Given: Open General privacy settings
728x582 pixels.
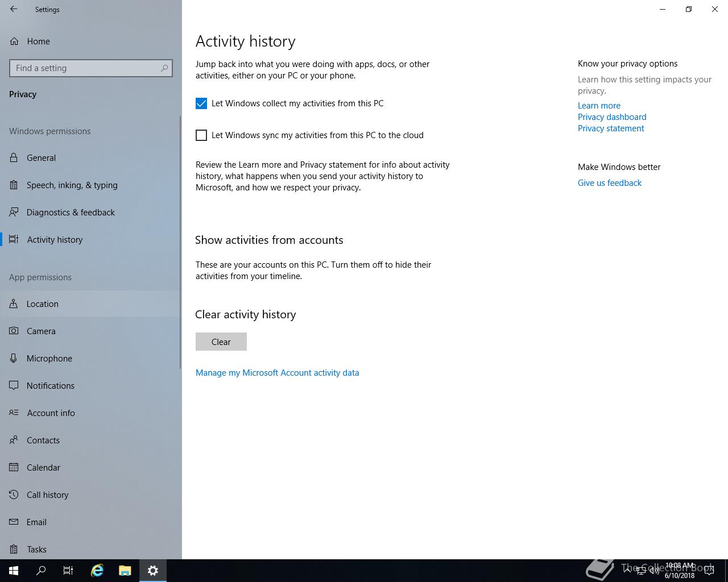Looking at the screenshot, I should pyautogui.click(x=91, y=158).
